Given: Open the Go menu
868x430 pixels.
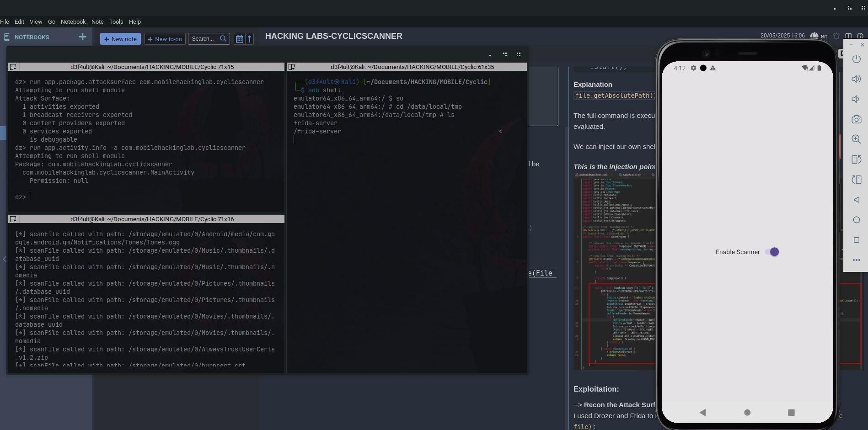Looking at the screenshot, I should pos(52,21).
